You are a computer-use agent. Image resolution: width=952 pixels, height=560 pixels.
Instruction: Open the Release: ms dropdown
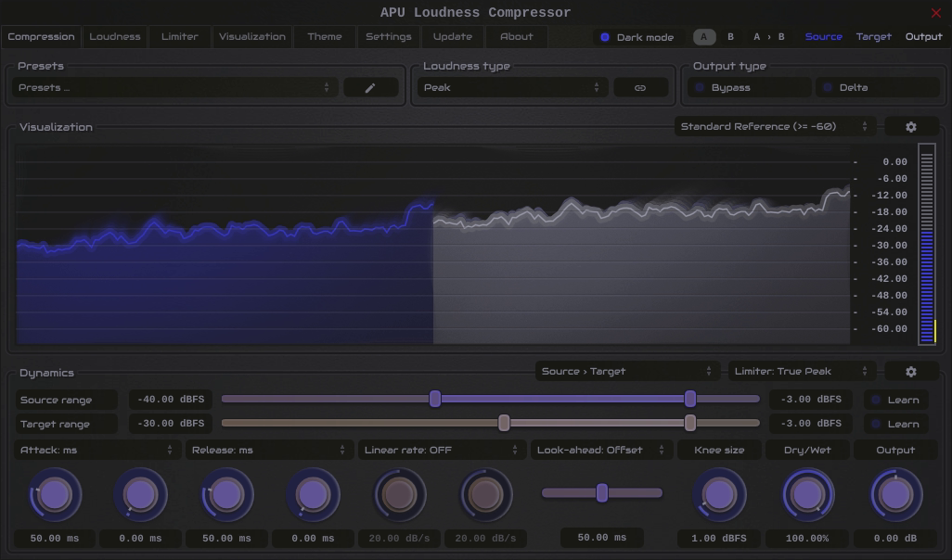(x=268, y=451)
